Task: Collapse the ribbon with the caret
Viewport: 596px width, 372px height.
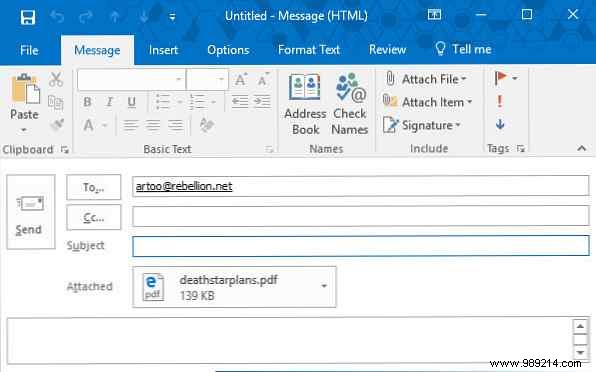Action: click(x=582, y=148)
